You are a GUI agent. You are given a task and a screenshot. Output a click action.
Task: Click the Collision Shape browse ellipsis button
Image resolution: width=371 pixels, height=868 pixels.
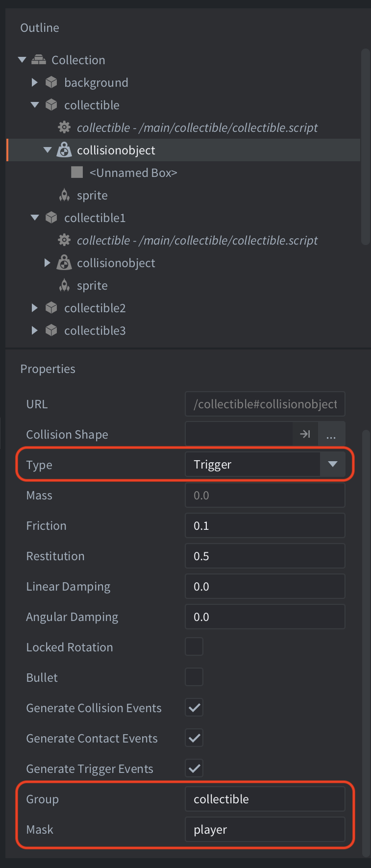pyautogui.click(x=331, y=434)
